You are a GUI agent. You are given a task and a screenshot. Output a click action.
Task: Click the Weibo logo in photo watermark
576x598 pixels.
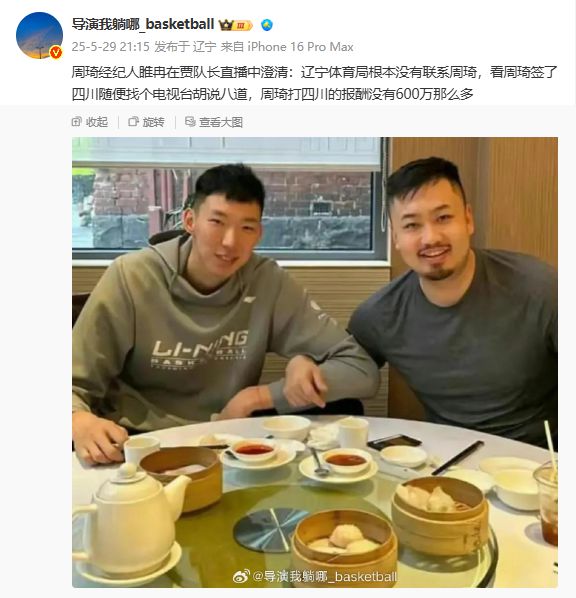pyautogui.click(x=241, y=576)
